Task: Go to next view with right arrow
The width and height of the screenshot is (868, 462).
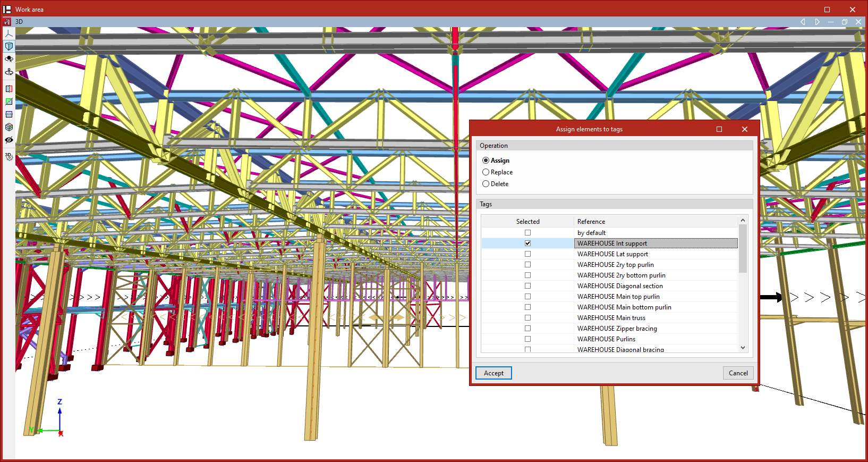Action: point(817,22)
